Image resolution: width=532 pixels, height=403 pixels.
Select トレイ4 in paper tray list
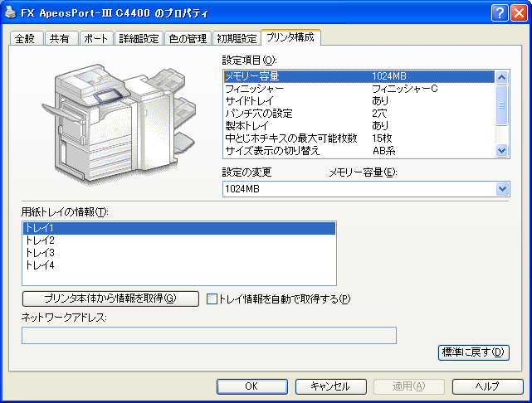(179, 265)
